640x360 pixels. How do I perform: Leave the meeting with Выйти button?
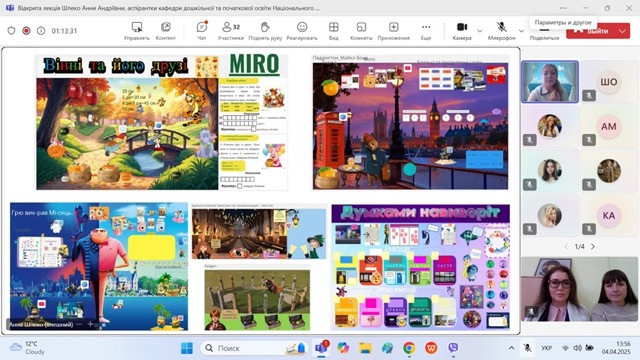591,31
